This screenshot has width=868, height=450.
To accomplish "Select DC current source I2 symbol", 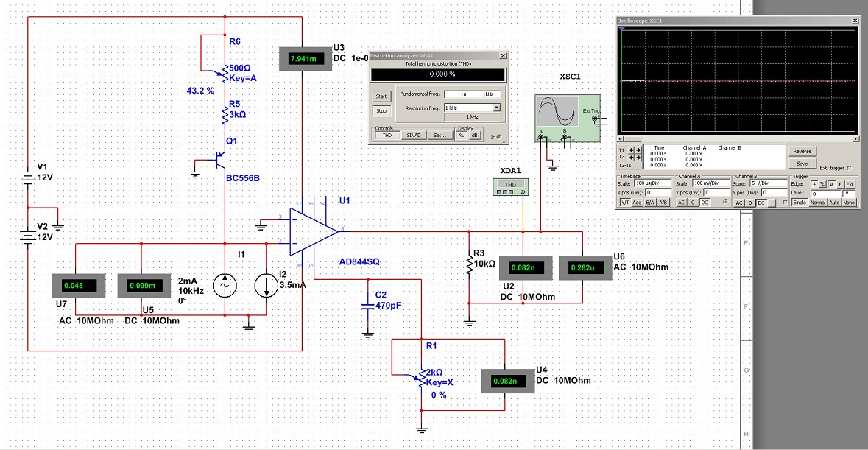I will (267, 286).
